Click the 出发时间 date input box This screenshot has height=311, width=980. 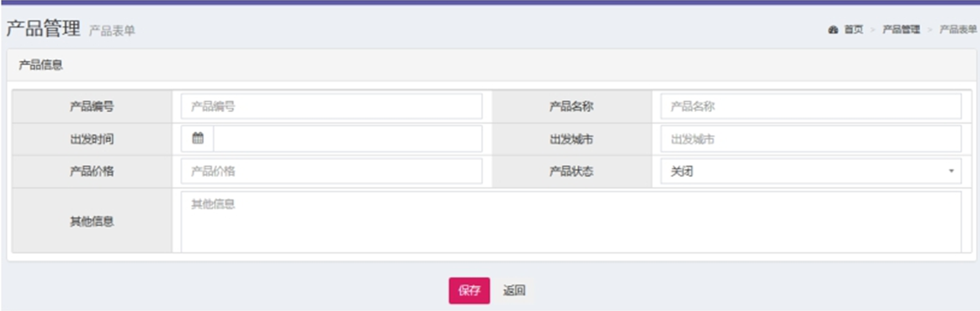coord(347,138)
